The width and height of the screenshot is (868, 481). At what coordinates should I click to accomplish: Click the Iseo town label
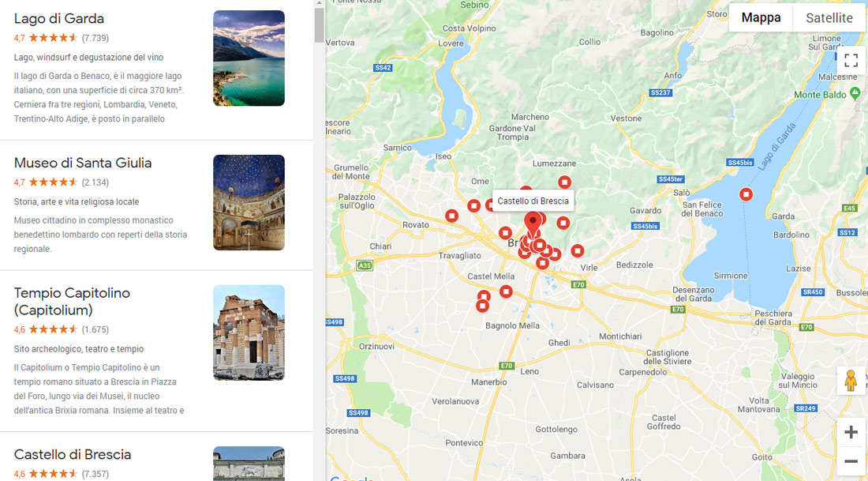point(443,156)
